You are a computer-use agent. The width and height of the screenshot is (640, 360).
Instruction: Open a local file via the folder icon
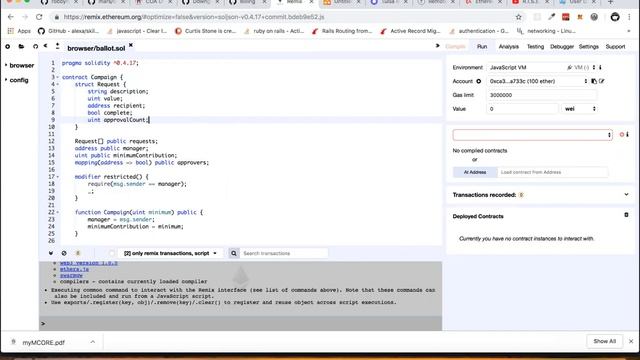point(21,47)
